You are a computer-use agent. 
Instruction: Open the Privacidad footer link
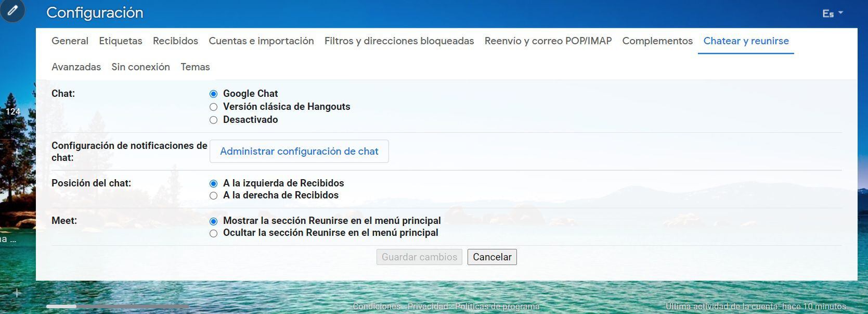427,307
